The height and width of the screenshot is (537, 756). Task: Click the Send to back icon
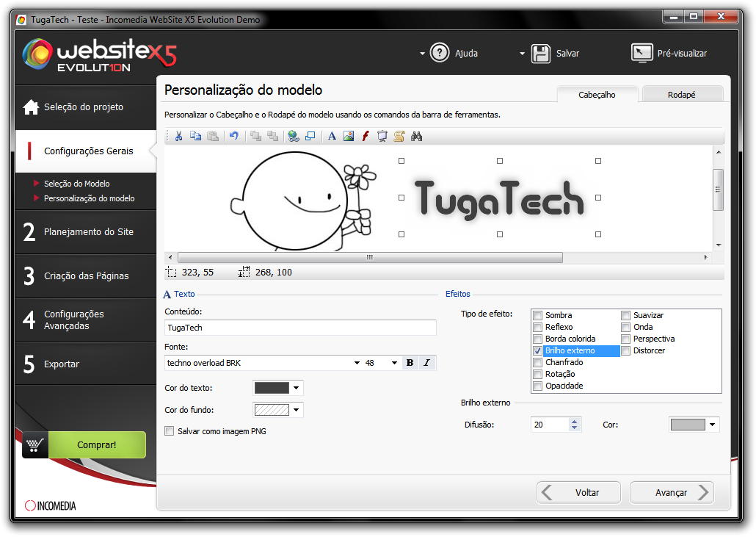272,136
